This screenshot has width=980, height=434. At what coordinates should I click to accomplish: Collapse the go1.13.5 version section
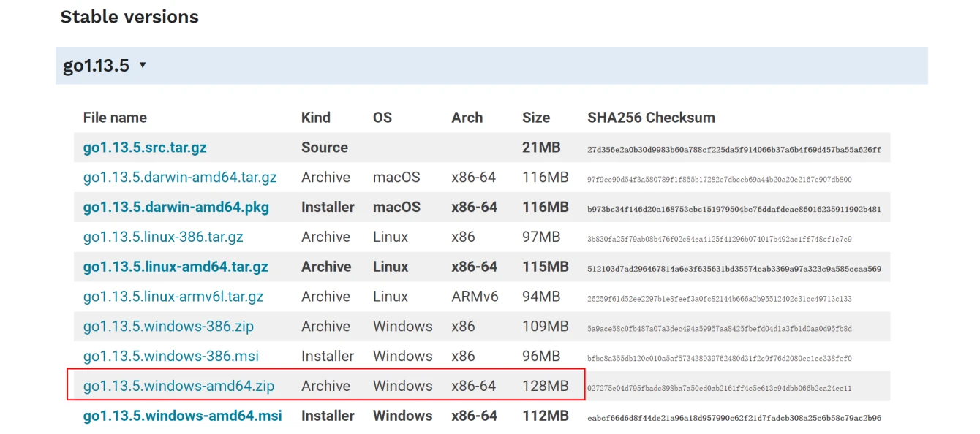pos(97,66)
